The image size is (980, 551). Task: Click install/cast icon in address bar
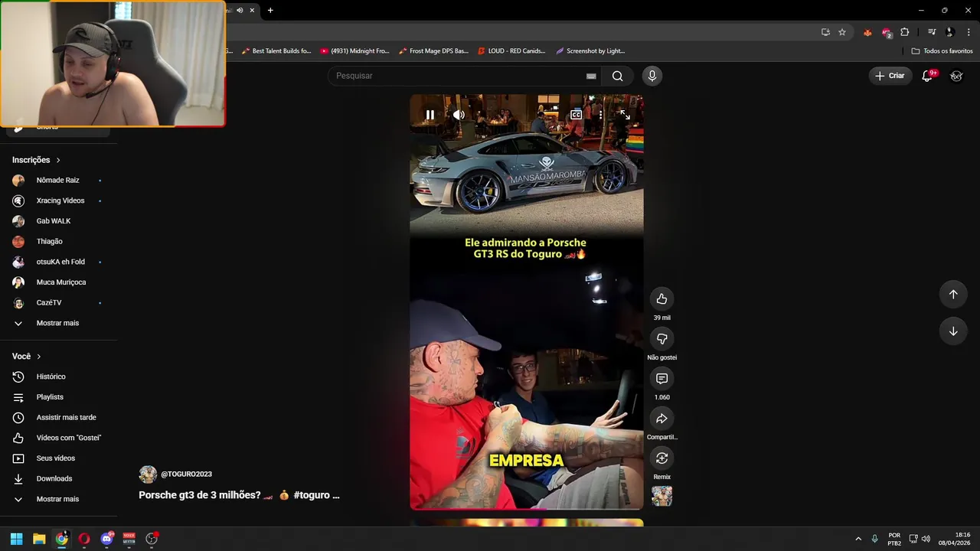(825, 32)
